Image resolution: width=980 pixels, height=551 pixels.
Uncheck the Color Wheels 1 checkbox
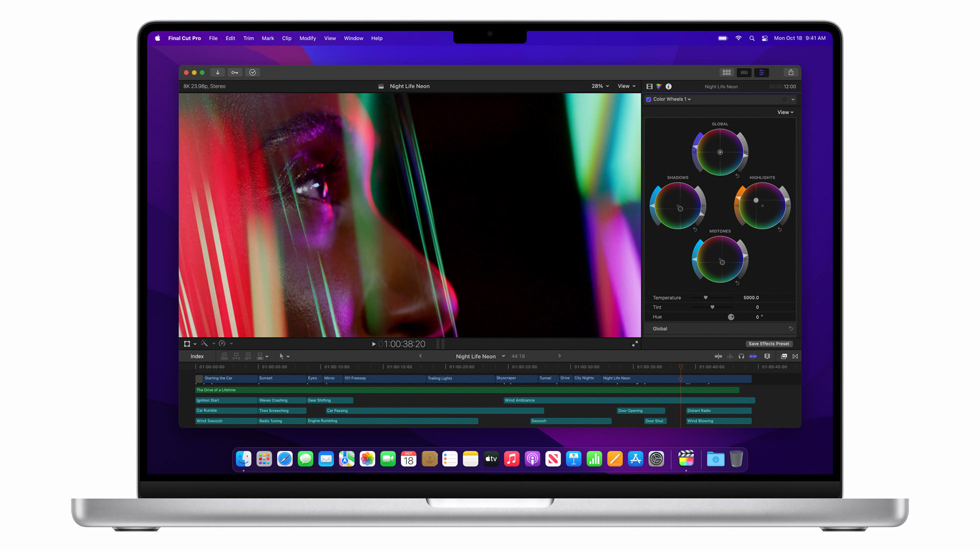pos(648,99)
